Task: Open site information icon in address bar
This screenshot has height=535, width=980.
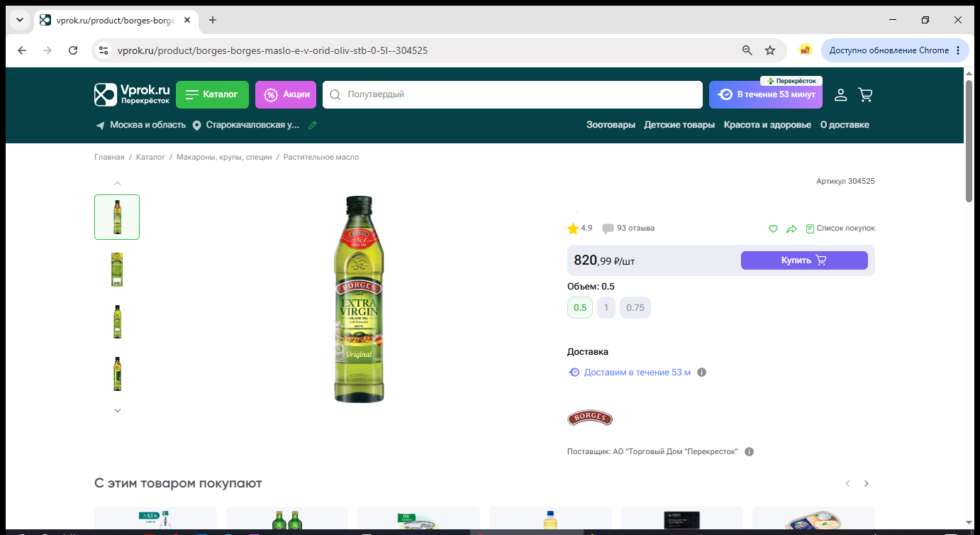Action: pos(104,50)
